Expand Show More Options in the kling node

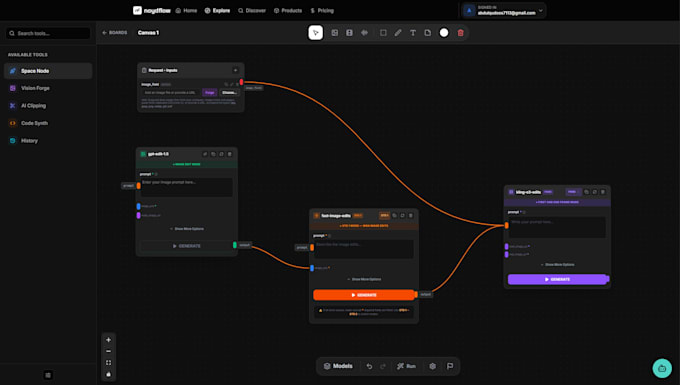pos(557,264)
